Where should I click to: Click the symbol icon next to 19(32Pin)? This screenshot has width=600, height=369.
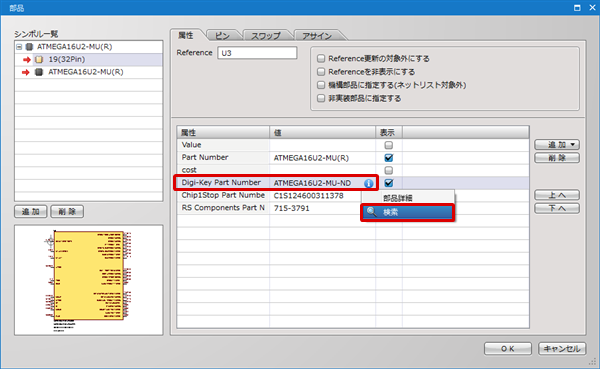point(39,59)
